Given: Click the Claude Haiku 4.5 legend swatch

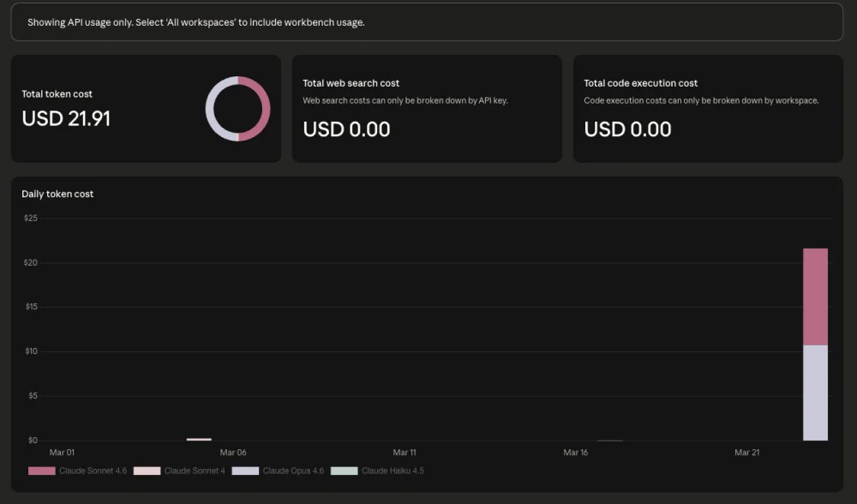Looking at the screenshot, I should click(345, 471).
